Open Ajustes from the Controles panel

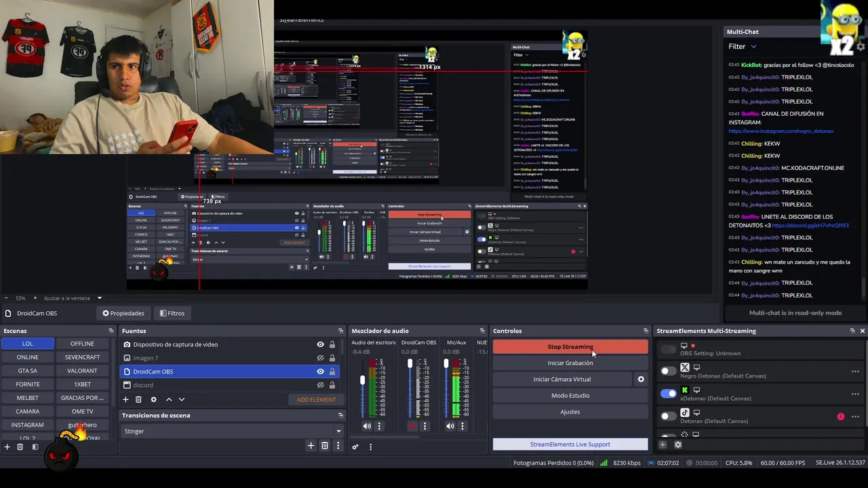[570, 412]
